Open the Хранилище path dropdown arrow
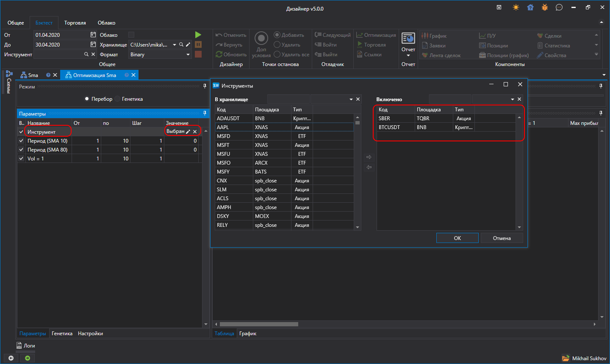 click(175, 44)
